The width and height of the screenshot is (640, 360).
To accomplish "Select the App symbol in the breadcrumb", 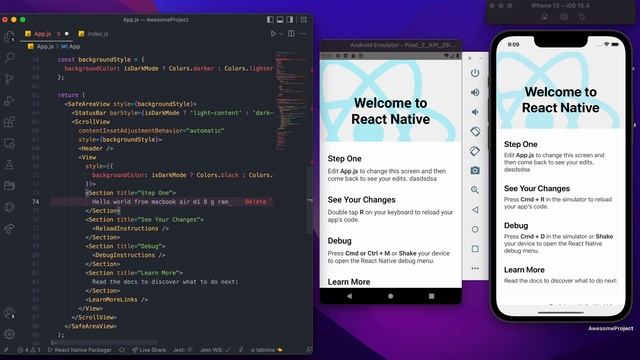I will [71, 47].
